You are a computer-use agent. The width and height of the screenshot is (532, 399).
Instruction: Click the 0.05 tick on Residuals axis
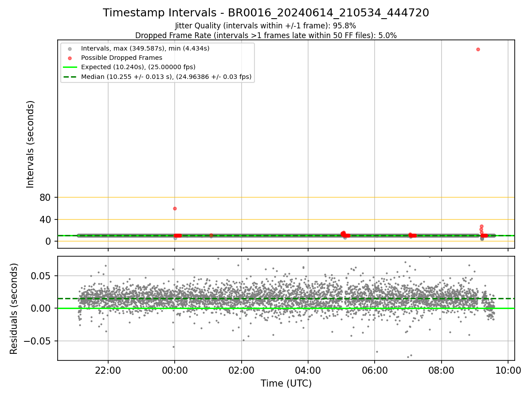click(43, 276)
